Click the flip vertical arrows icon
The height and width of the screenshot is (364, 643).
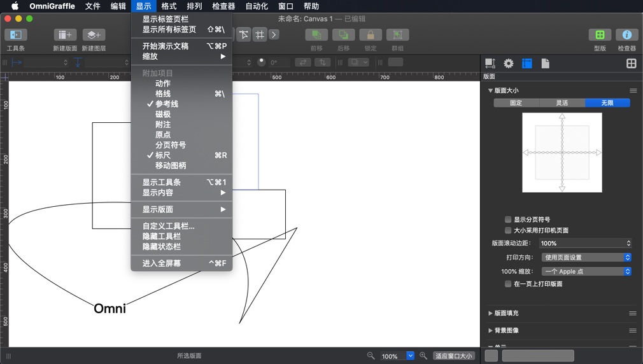[322, 62]
